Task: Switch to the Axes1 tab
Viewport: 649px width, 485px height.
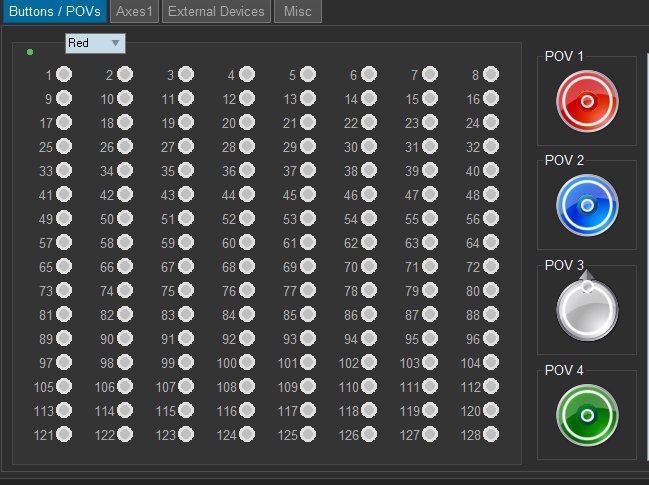Action: (134, 12)
